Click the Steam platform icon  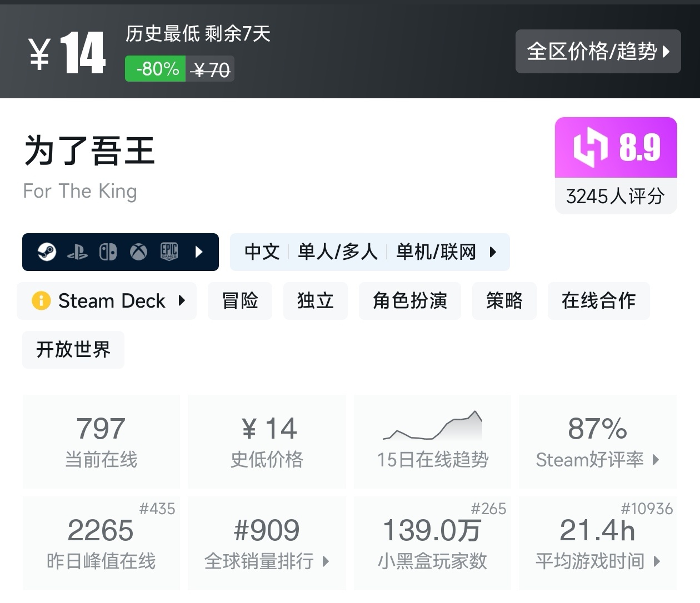pos(47,252)
